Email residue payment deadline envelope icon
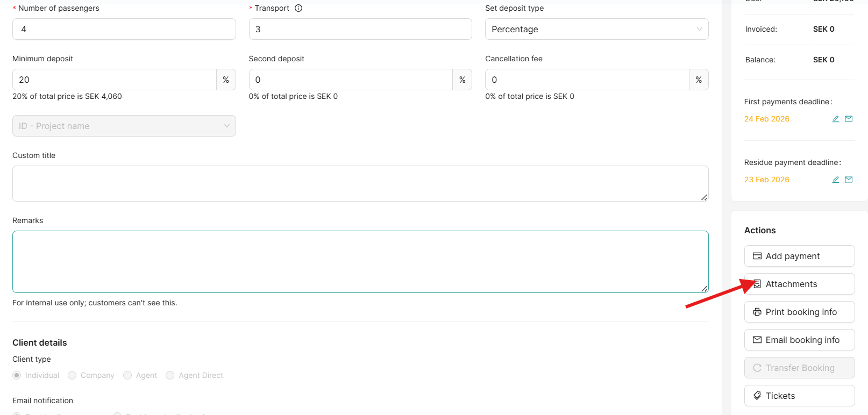The height and width of the screenshot is (415, 868). [849, 180]
